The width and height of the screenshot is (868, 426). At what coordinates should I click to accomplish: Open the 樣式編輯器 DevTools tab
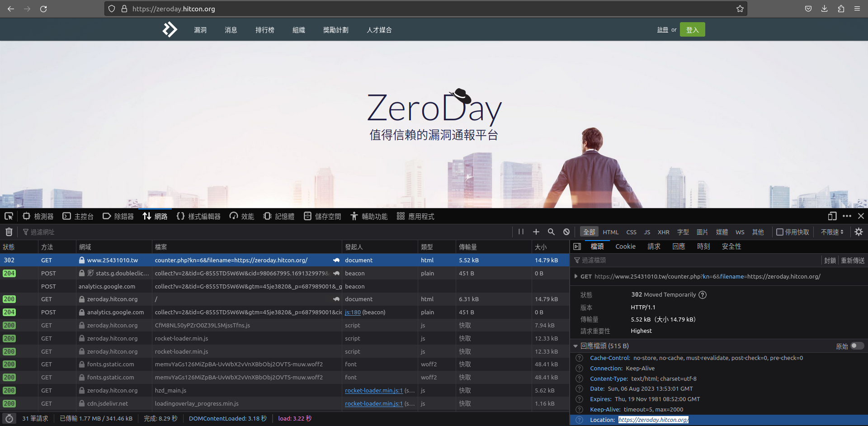[x=198, y=216]
